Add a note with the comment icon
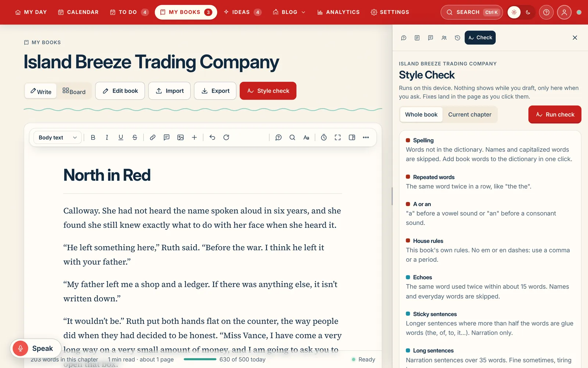Viewport: 588px width, 368px height. (x=166, y=137)
